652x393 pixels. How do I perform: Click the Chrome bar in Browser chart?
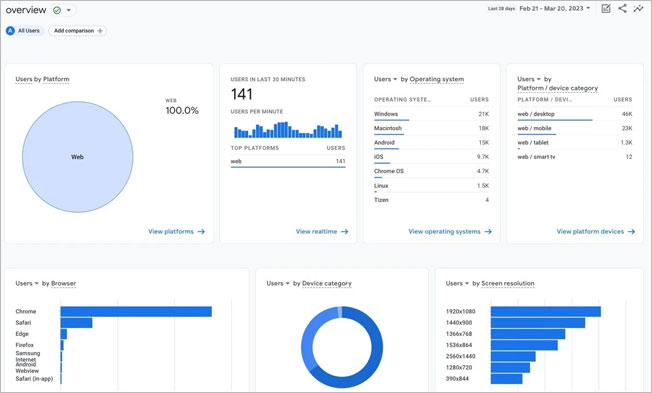(x=136, y=311)
